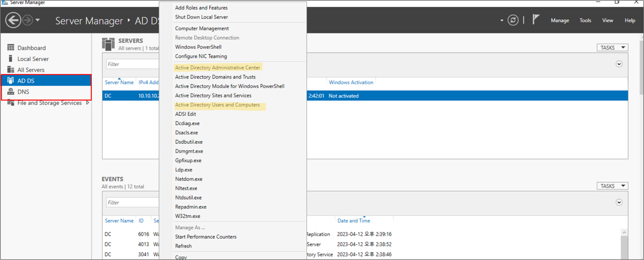644x260 pixels.
Task: Run Repadmin.exe from menu
Action: (191, 207)
